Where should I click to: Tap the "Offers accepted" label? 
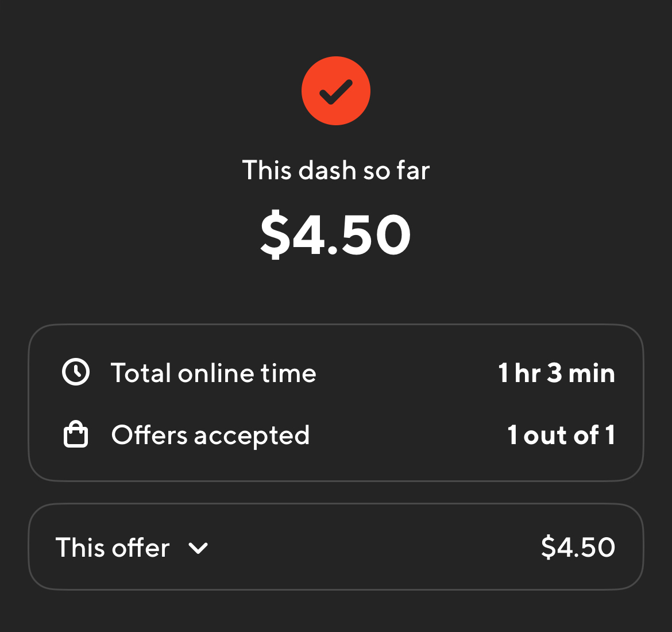point(210,436)
